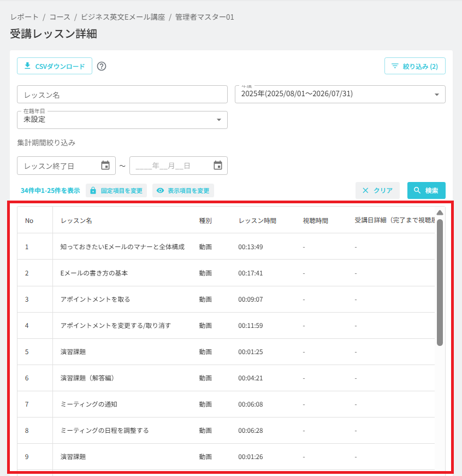Open calendar picker for レッスン終了日 start date
Image resolution: width=462 pixels, height=476 pixels.
[105, 166]
